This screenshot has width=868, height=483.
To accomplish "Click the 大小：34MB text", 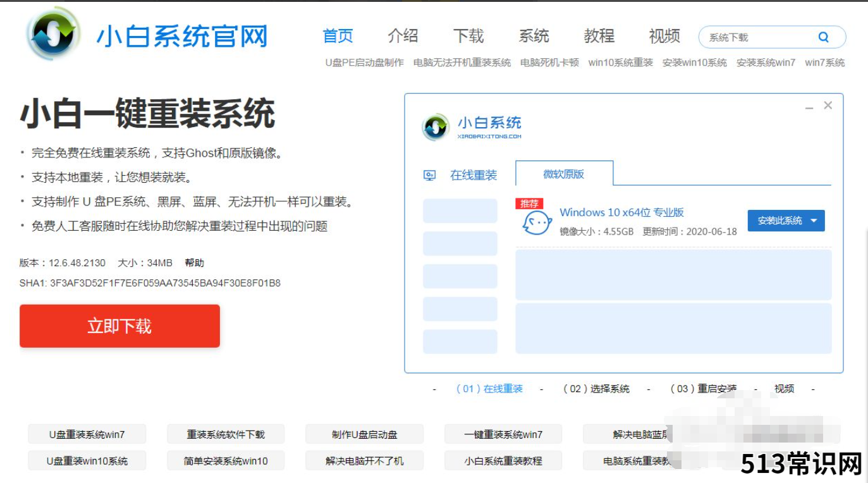I will coord(145,263).
